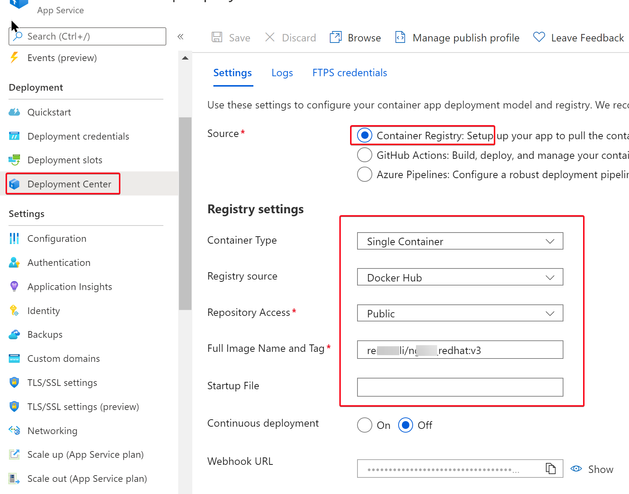Show the hidden Webhook URL

(592, 469)
